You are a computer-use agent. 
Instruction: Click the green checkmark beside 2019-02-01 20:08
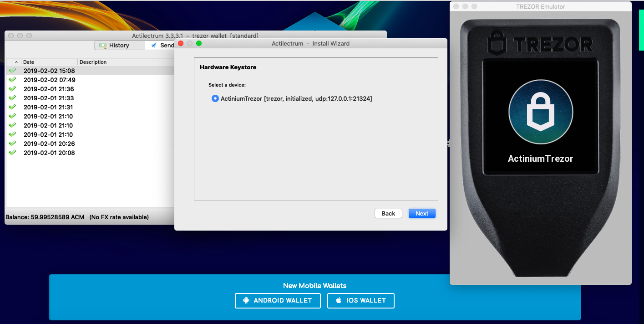pos(12,153)
